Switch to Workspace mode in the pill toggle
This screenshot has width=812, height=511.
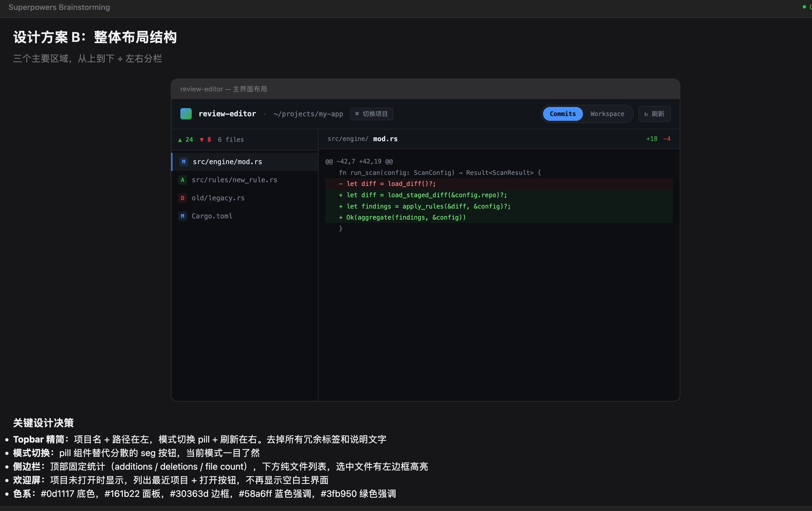point(607,114)
